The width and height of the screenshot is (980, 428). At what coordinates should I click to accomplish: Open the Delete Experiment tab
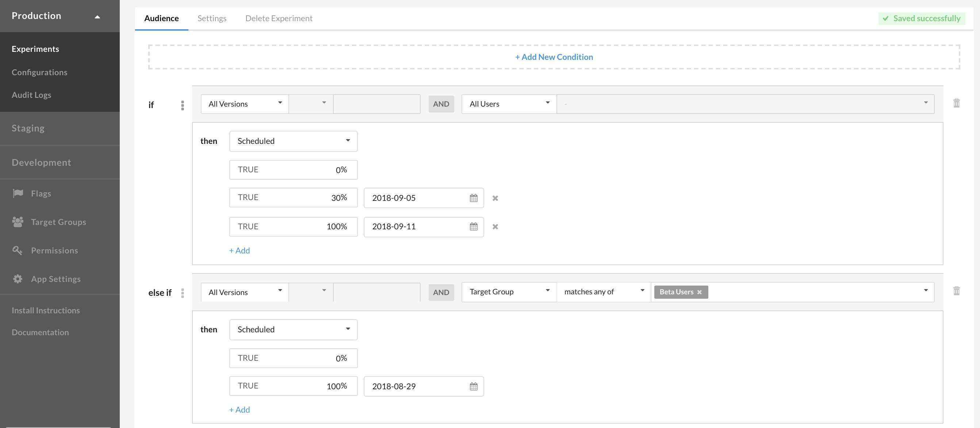pyautogui.click(x=279, y=18)
